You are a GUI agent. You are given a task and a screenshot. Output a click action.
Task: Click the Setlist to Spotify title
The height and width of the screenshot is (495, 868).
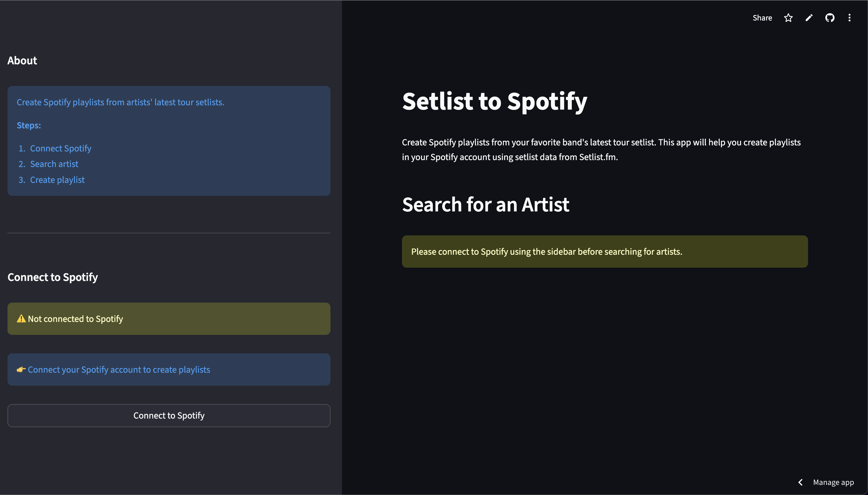click(495, 101)
